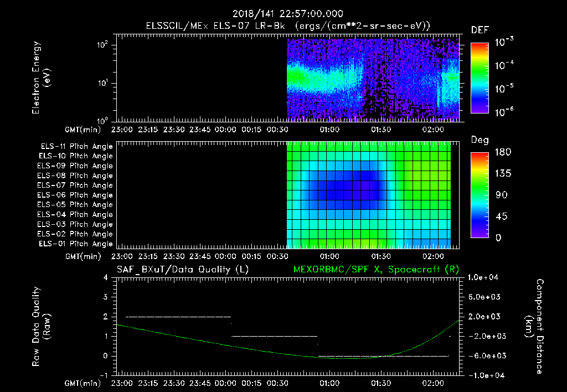
Task: Click the SAF_BXuT/Data Quality (L) title
Action: 183,270
